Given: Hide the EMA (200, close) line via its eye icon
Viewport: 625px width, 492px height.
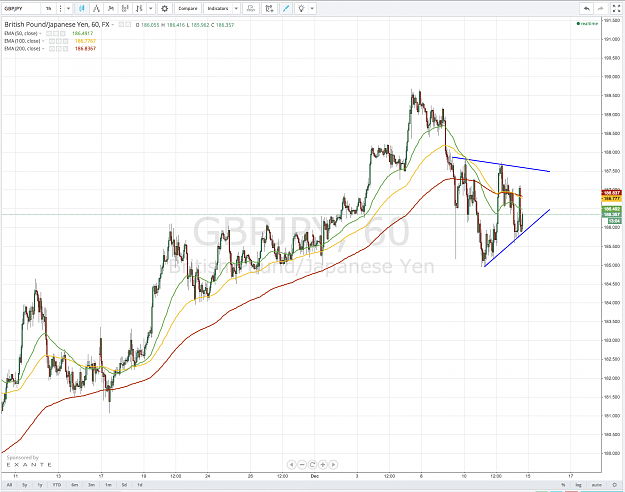Looking at the screenshot, I should [x=52, y=49].
